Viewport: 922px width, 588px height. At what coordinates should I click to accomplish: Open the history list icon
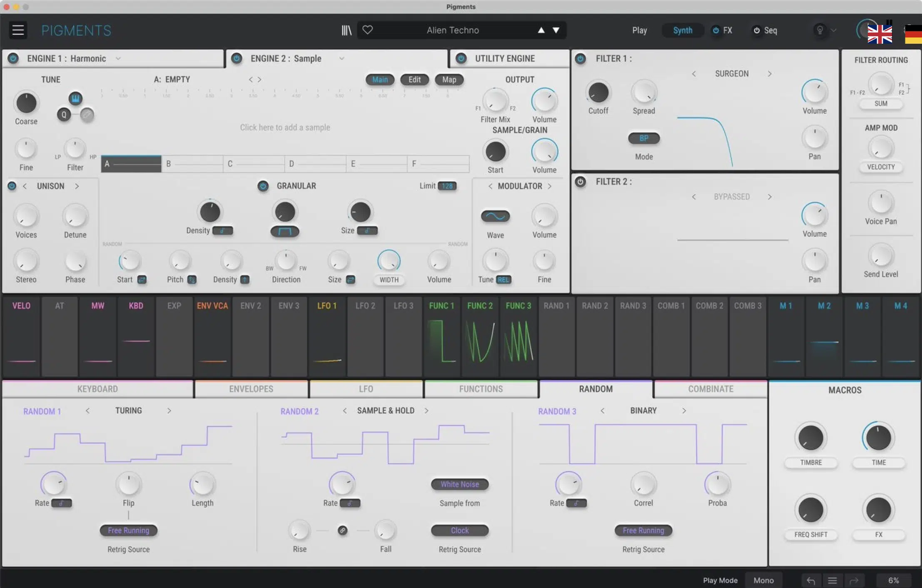click(x=832, y=581)
